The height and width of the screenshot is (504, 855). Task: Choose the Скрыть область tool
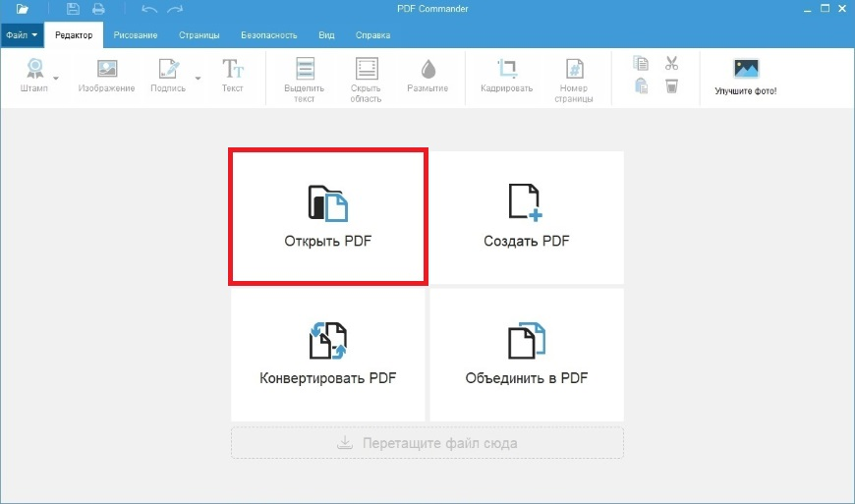(366, 81)
